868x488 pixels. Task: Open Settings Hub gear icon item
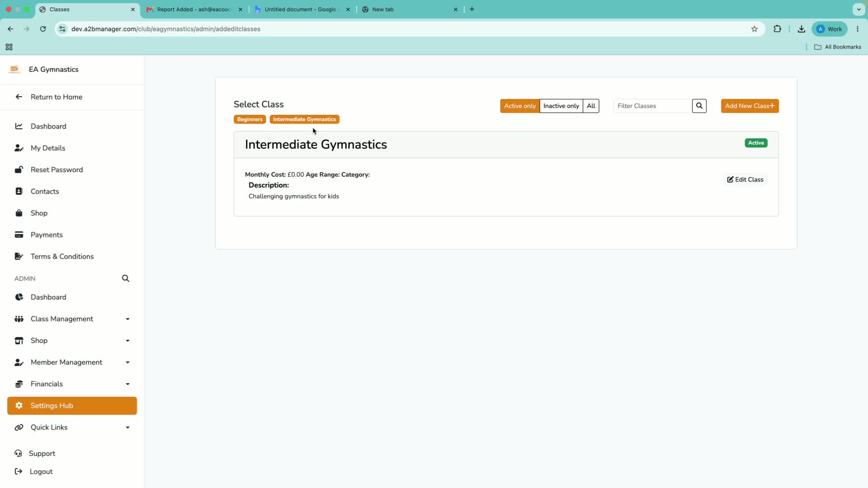(x=19, y=405)
